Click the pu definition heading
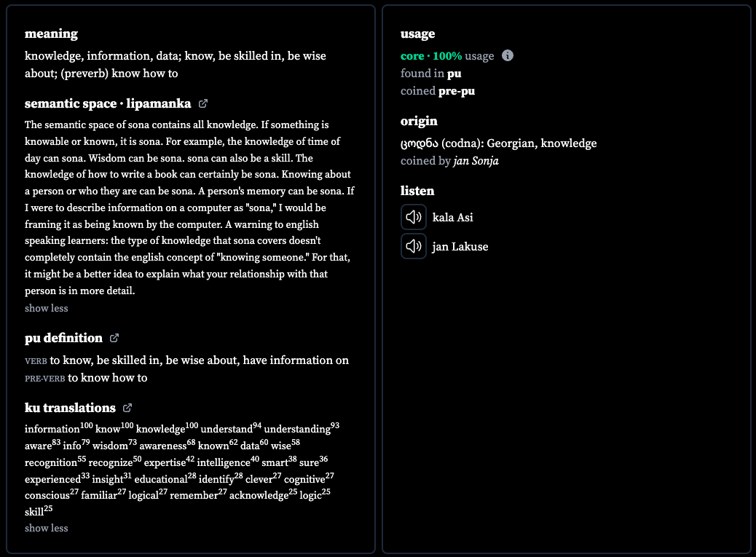This screenshot has width=756, height=557. (63, 339)
